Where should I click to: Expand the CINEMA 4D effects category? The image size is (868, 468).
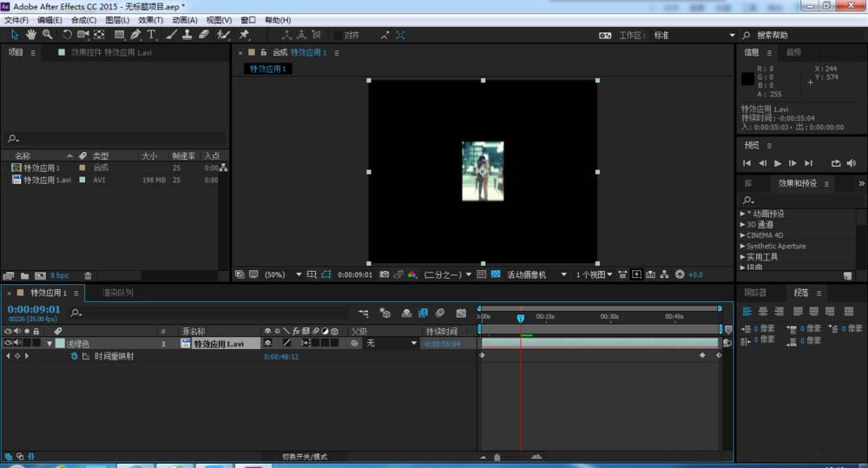[x=743, y=235]
